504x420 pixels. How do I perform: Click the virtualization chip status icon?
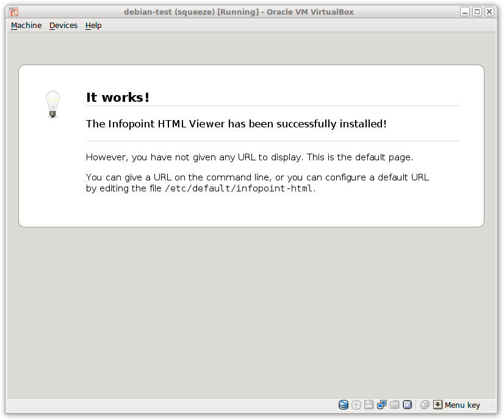(x=408, y=405)
